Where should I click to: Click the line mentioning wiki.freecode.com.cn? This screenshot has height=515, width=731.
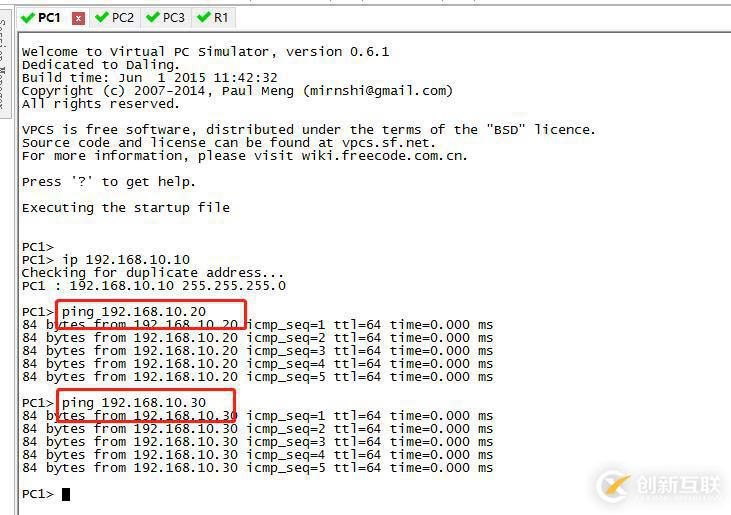point(245,156)
